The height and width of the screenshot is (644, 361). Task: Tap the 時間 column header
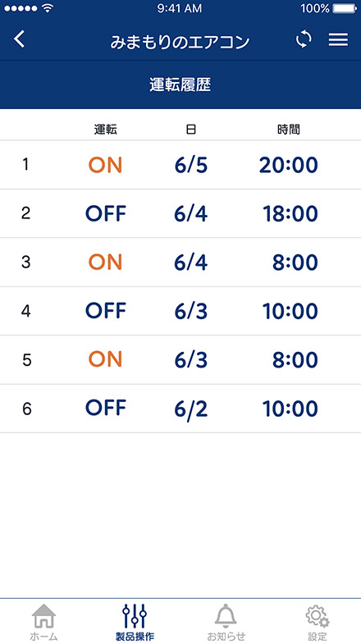coord(289,130)
